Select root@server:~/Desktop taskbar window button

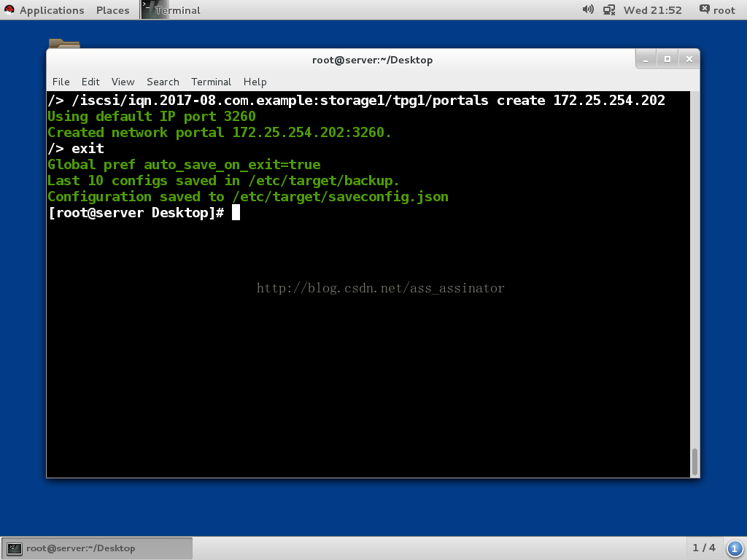[97, 548]
